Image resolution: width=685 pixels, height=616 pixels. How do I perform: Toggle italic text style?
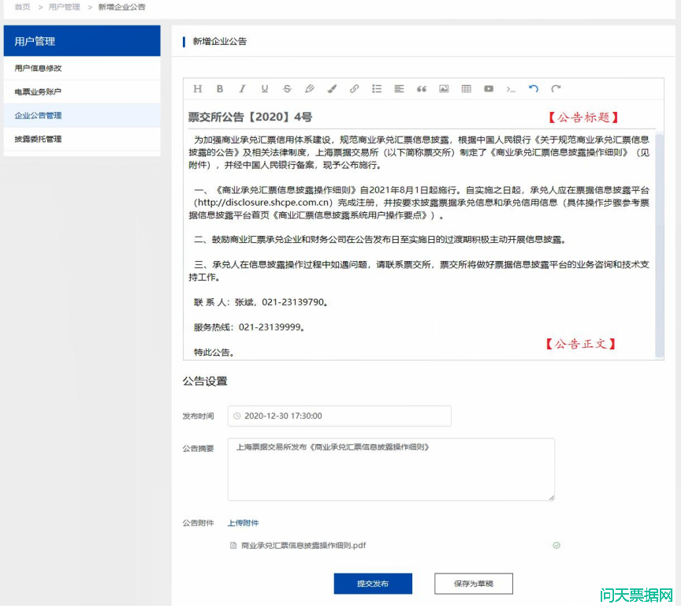pos(242,89)
